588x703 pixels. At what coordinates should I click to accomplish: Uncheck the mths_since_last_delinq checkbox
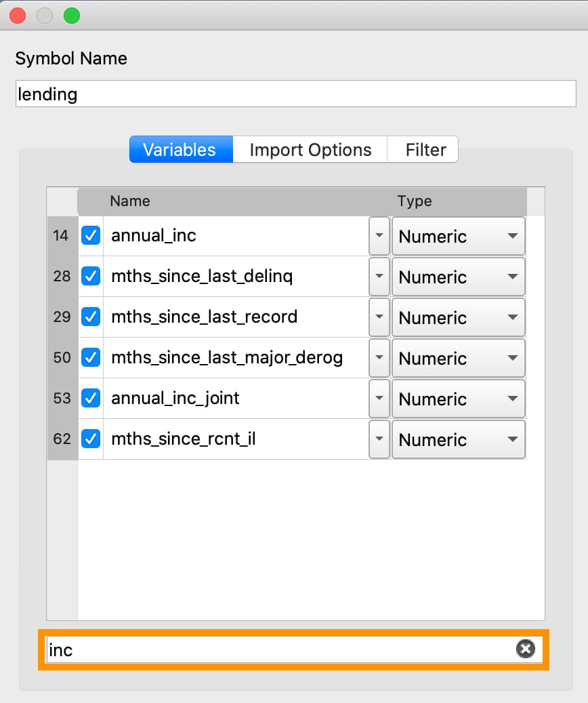[x=90, y=277]
